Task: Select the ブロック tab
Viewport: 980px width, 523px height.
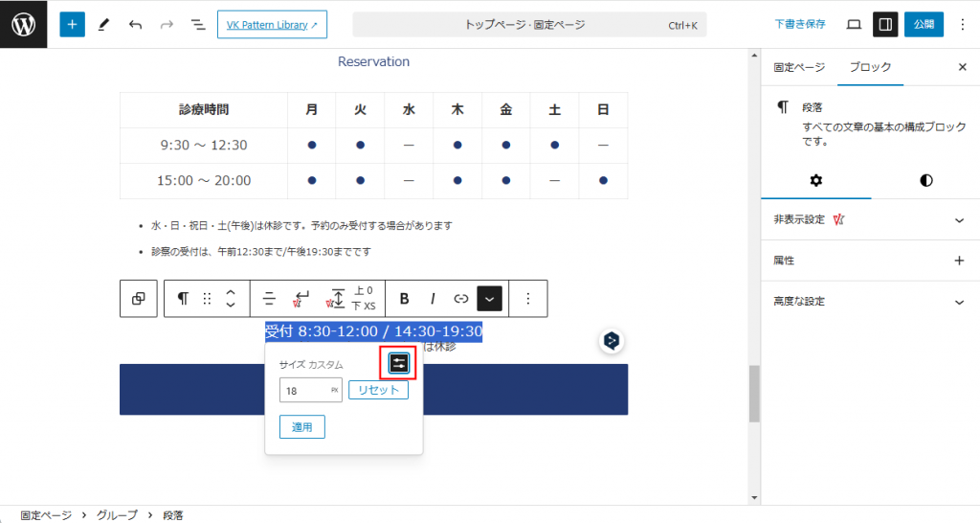Action: point(870,67)
